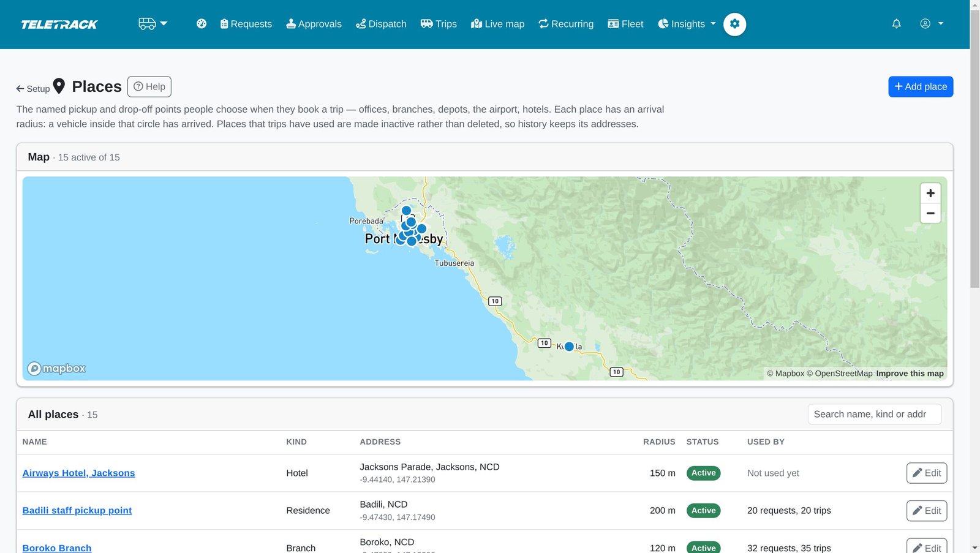
Task: Navigate to Dispatch
Action: click(x=381, y=24)
